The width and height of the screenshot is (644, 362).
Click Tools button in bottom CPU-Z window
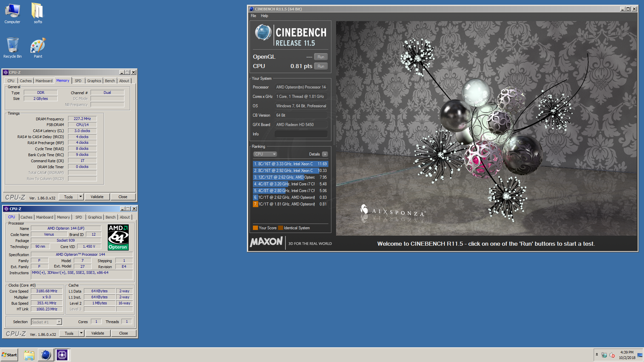69,333
